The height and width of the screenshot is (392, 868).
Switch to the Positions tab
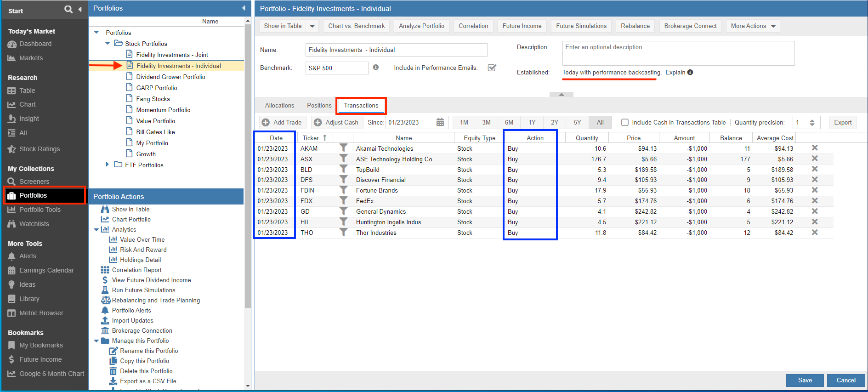point(319,105)
